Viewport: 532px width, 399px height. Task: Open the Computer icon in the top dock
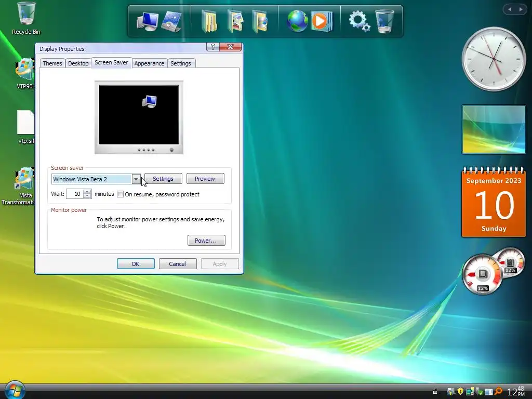coord(148,21)
